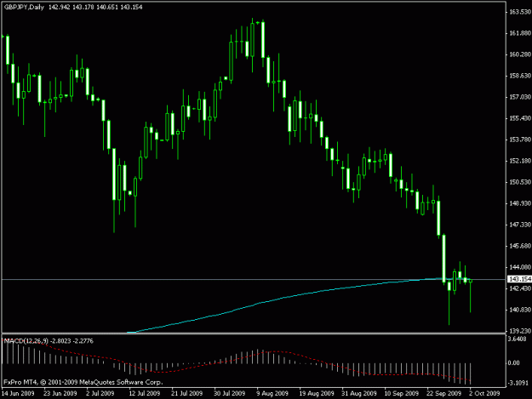The height and width of the screenshot is (399, 532).
Task: Click the 163.530 price scale label
Action: [x=520, y=12]
